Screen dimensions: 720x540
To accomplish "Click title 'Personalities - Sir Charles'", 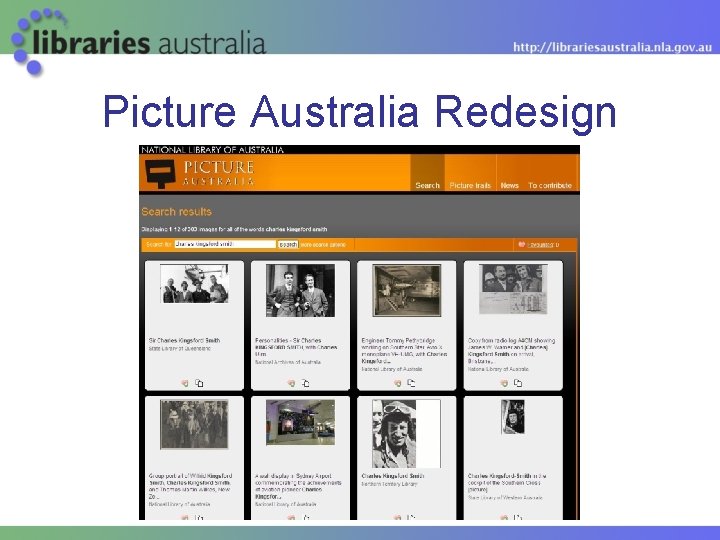I will (288, 341).
